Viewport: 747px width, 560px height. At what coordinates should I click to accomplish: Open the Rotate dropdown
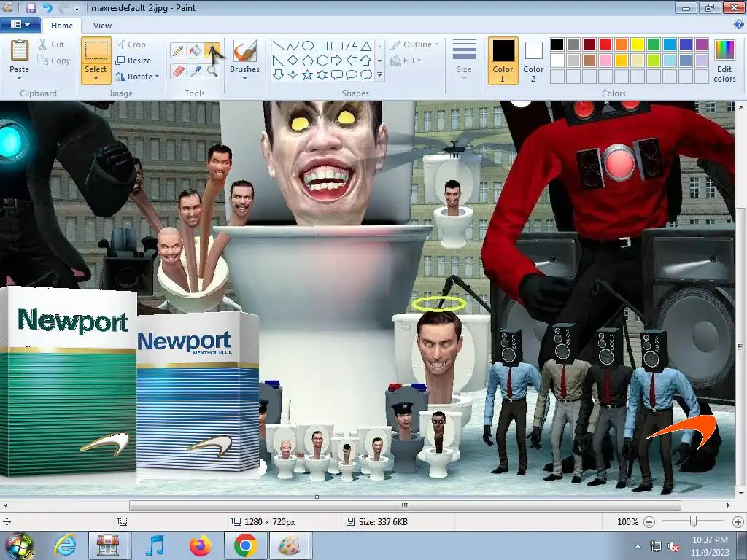tap(137, 77)
